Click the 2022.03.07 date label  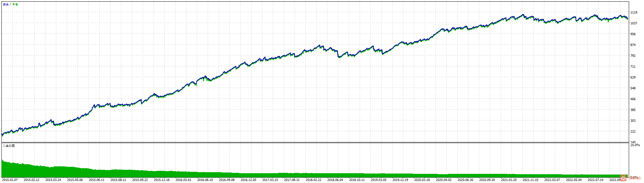click(x=552, y=180)
